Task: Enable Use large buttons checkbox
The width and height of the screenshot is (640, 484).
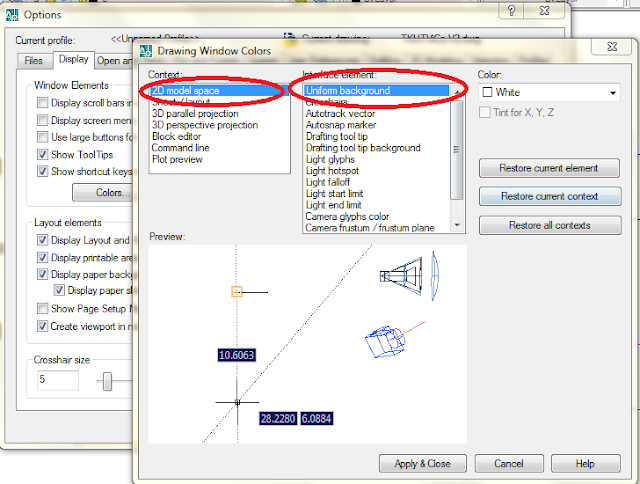Action: (x=42, y=137)
